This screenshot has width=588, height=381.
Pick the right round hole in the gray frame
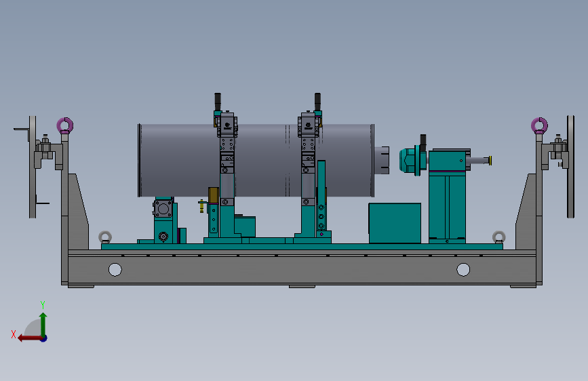click(x=463, y=269)
